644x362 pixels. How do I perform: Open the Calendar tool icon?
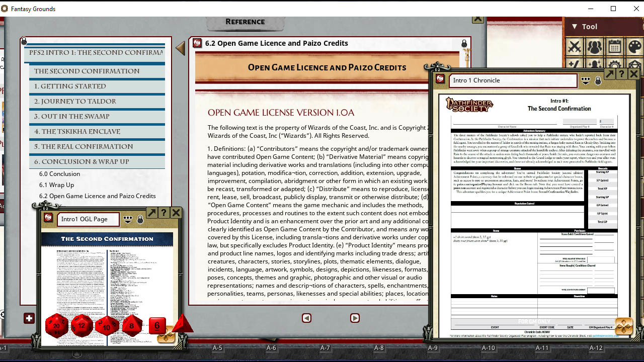tap(614, 47)
